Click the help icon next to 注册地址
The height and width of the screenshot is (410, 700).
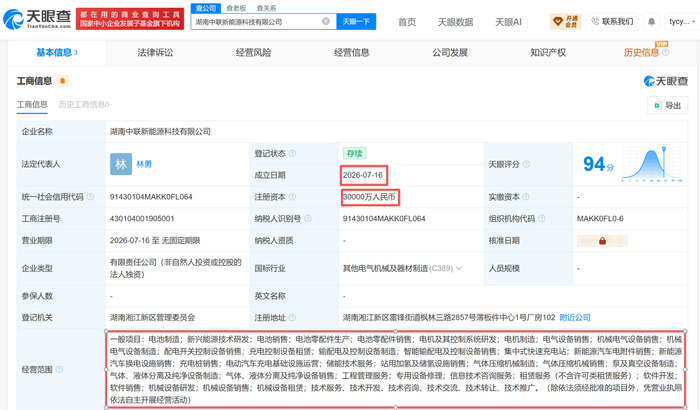(x=292, y=318)
